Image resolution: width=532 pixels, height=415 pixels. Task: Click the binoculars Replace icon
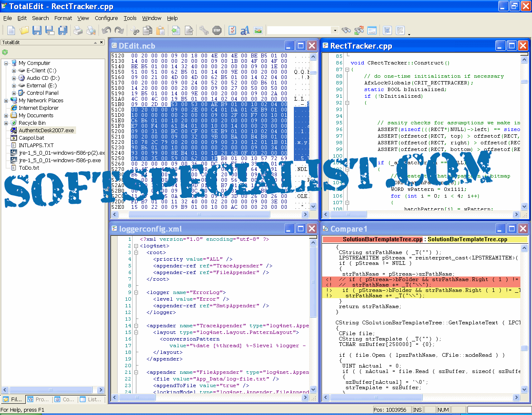[x=359, y=30]
